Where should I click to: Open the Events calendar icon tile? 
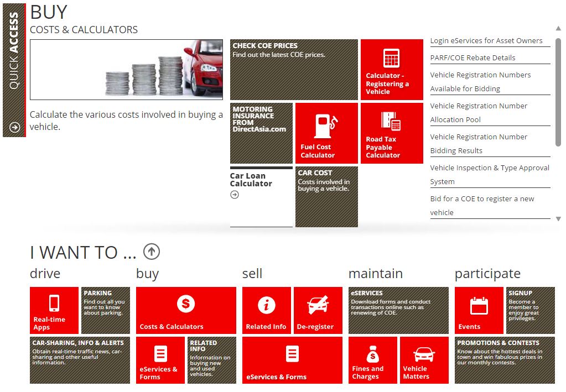(479, 306)
